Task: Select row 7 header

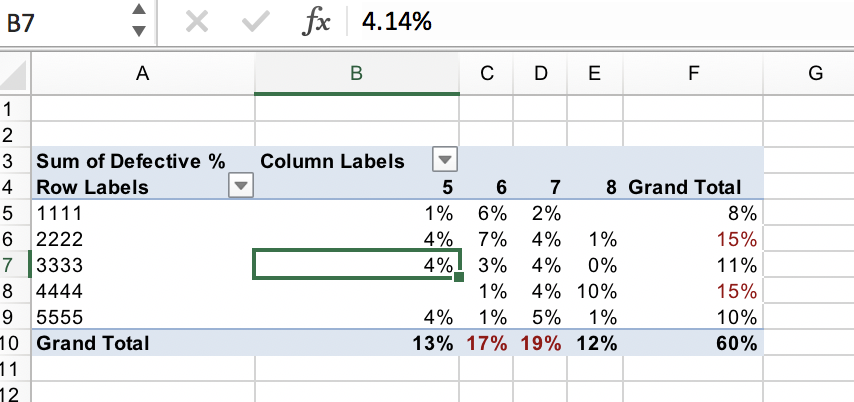Action: tap(15, 265)
